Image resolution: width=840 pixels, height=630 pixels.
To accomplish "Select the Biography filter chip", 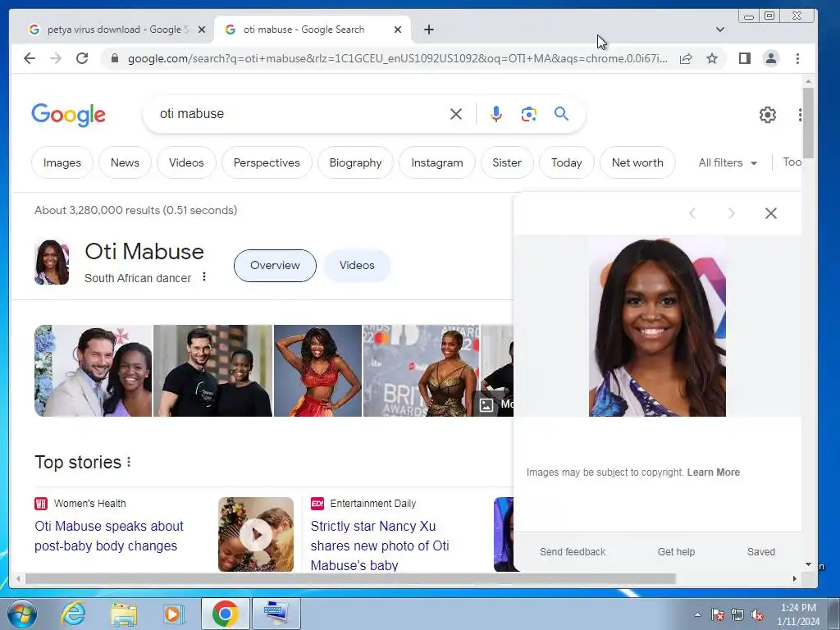I will (356, 162).
